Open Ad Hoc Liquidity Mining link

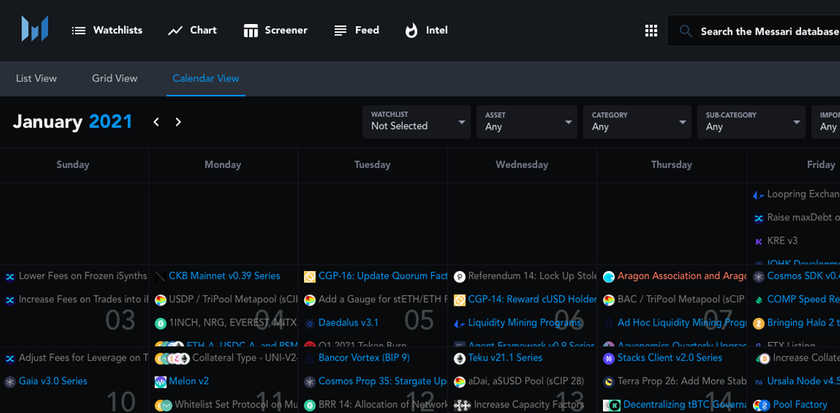pyautogui.click(x=681, y=323)
